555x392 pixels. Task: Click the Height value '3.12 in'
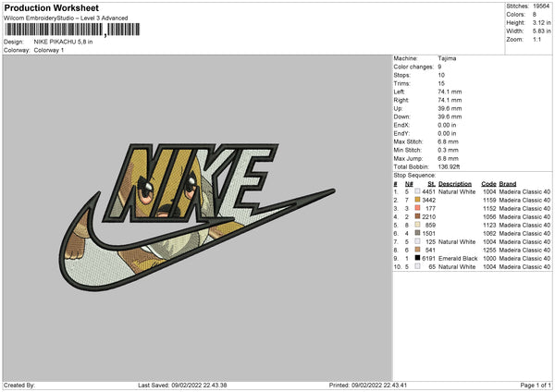pyautogui.click(x=541, y=22)
